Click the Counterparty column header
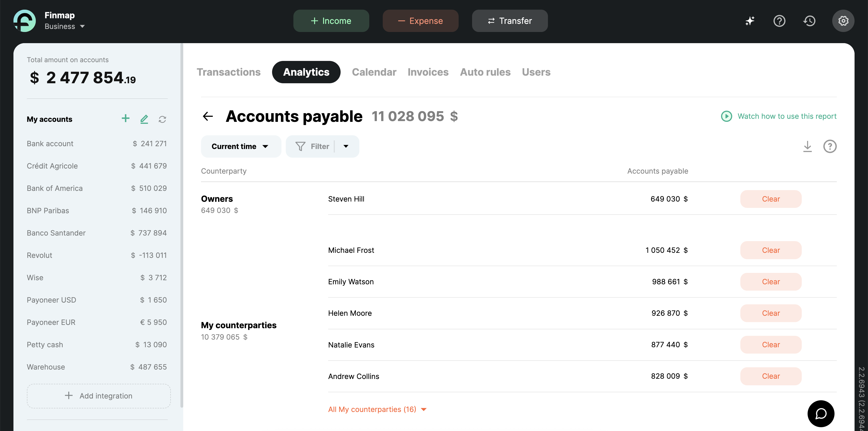 click(224, 171)
